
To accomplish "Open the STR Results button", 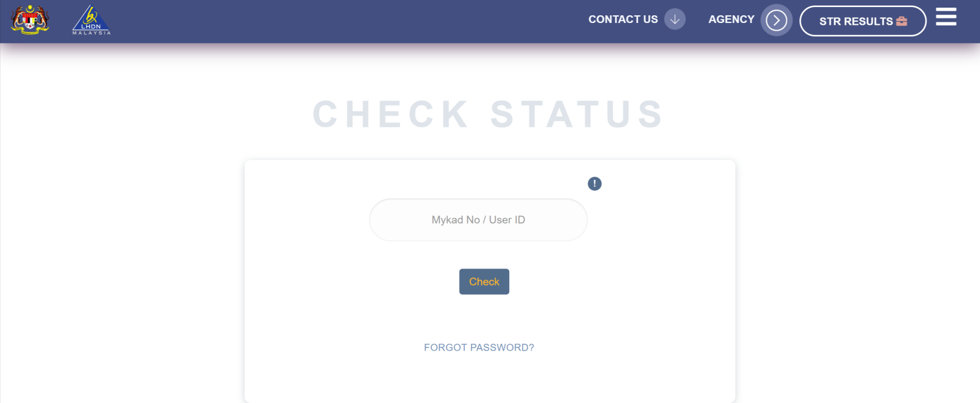I will click(x=856, y=21).
